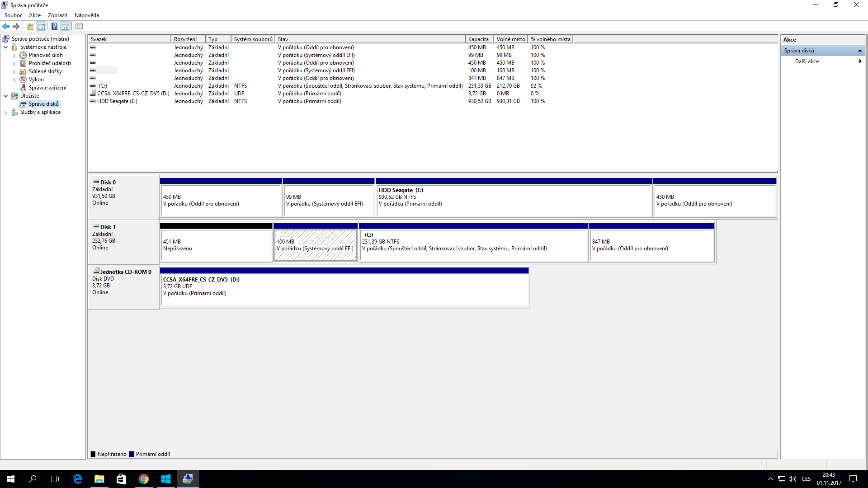Screen dimensions: 868x488
Task: Click the blue Help question mark icon
Action: point(54,26)
